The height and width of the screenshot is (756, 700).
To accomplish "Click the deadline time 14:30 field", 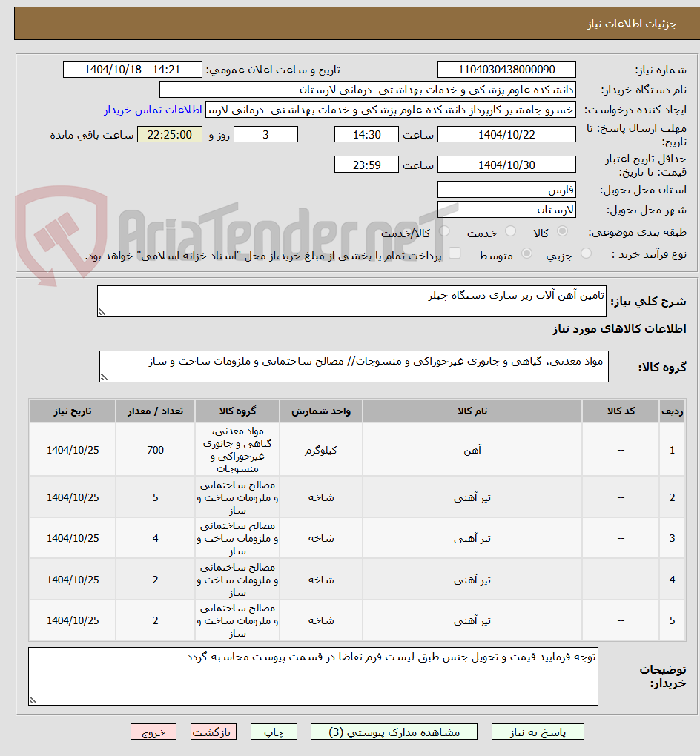I will pos(366,134).
